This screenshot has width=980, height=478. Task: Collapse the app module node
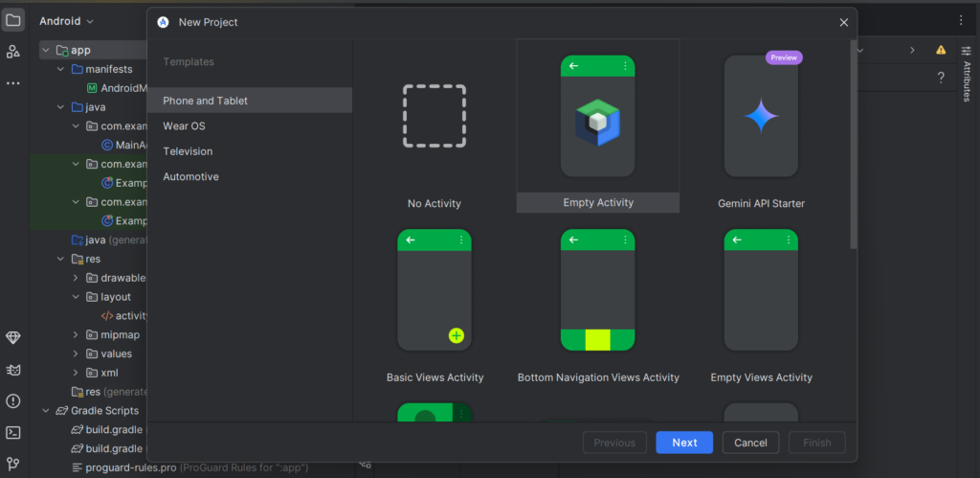(46, 50)
